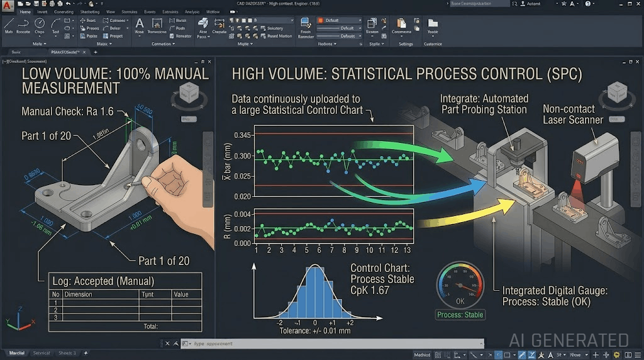Click the open folder icon in title bar
The image size is (644, 360).
coord(28,4)
